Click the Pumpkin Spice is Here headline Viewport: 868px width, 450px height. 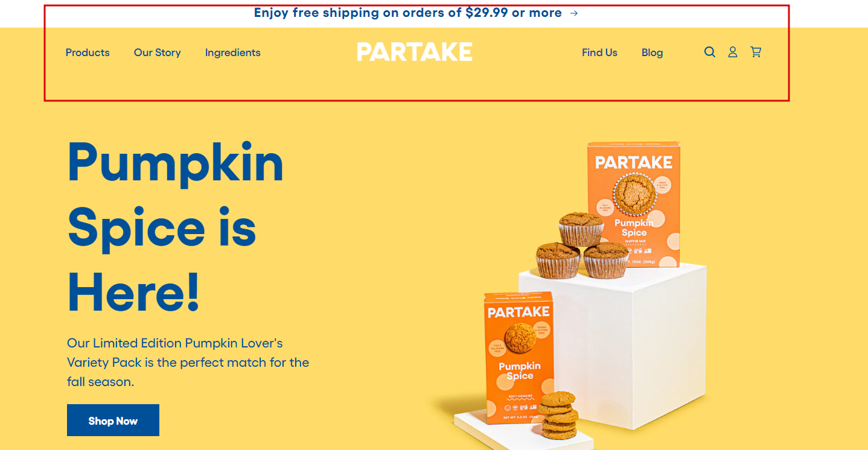[x=176, y=227]
